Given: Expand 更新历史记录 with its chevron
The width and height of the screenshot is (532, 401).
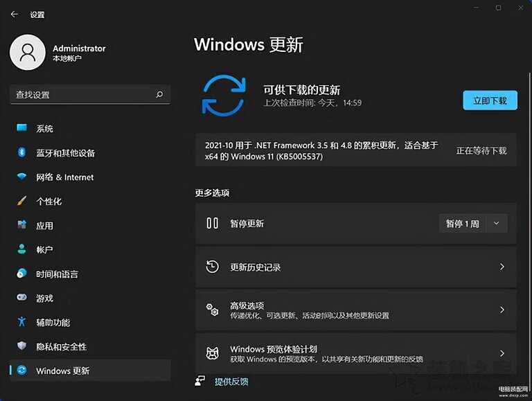Looking at the screenshot, I should click(502, 267).
